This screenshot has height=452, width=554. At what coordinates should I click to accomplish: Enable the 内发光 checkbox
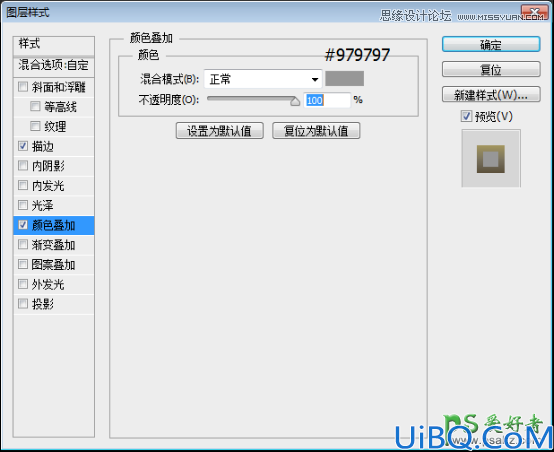(23, 185)
